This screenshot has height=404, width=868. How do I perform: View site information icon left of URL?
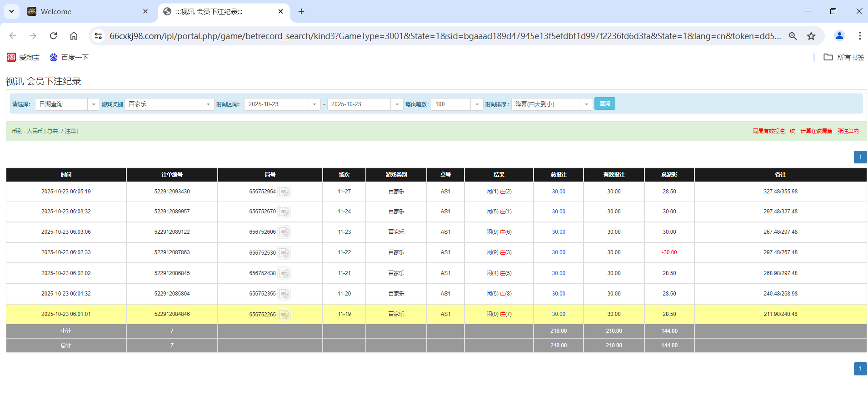98,36
